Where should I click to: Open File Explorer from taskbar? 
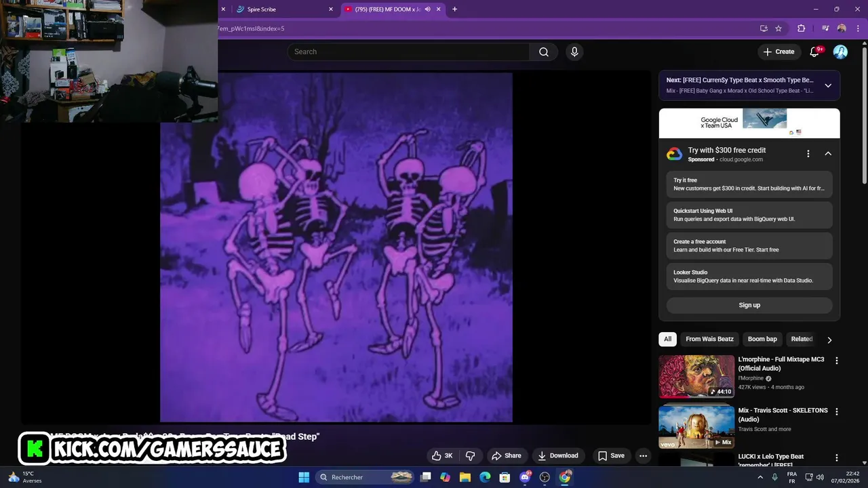coord(465,477)
